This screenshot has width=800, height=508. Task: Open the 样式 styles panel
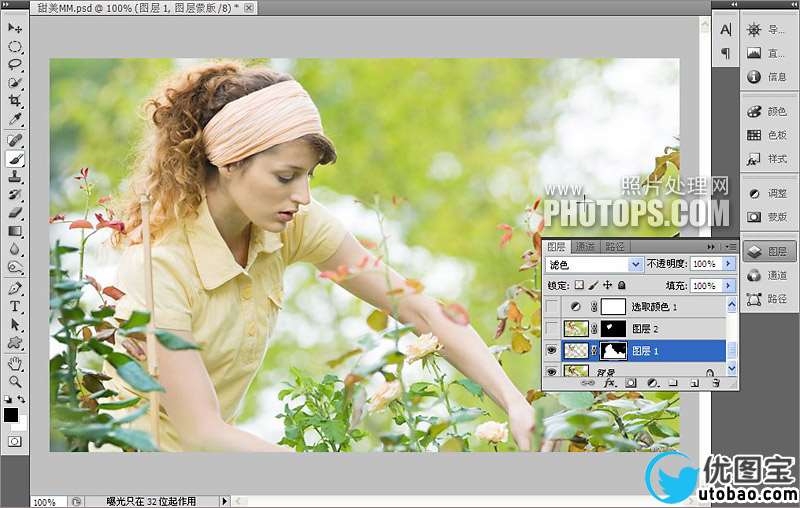(768, 159)
